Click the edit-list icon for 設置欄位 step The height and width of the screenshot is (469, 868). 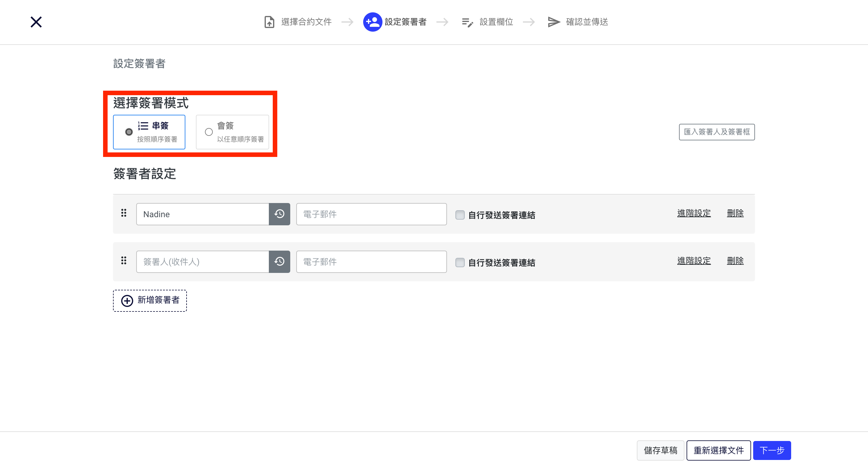(467, 22)
